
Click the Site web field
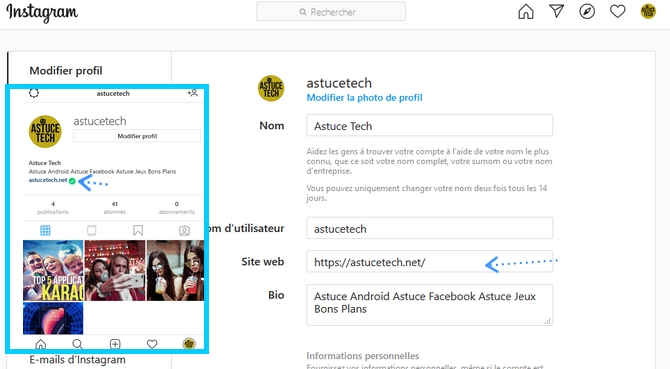coord(429,262)
